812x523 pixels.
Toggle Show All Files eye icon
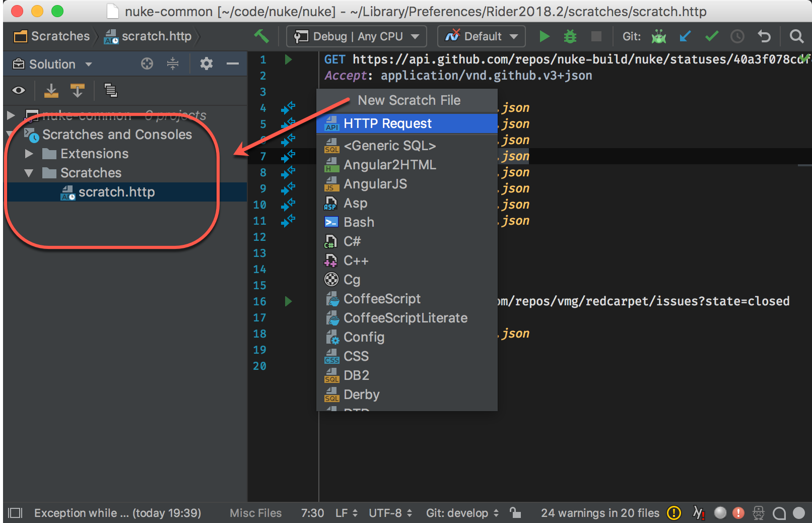click(x=19, y=90)
